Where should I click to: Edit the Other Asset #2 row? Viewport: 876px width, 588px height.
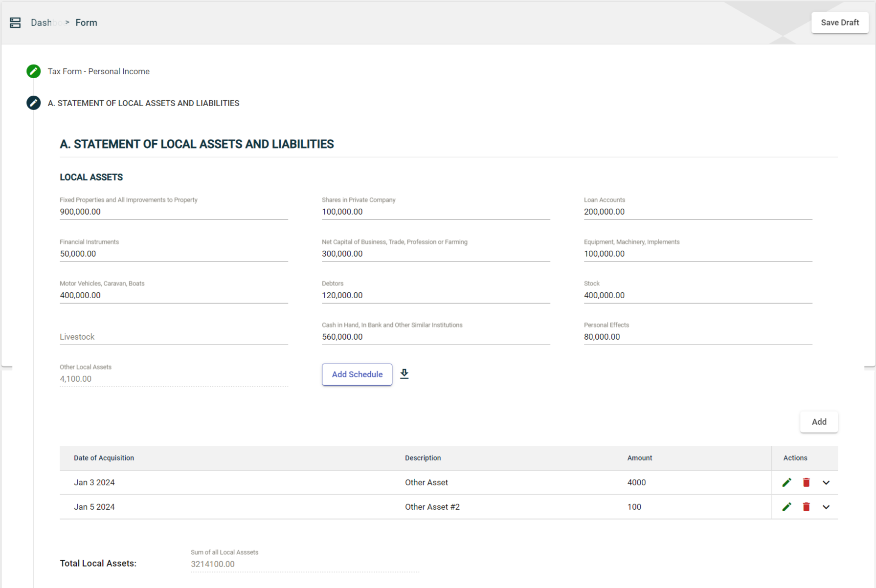[786, 507]
